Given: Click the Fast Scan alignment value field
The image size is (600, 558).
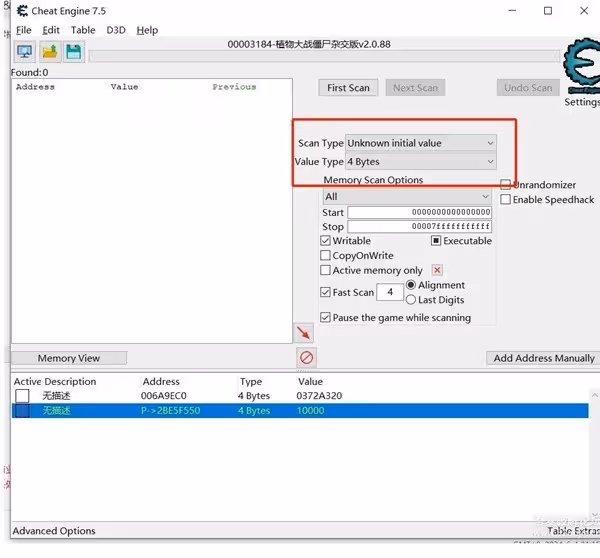Looking at the screenshot, I should coord(390,292).
